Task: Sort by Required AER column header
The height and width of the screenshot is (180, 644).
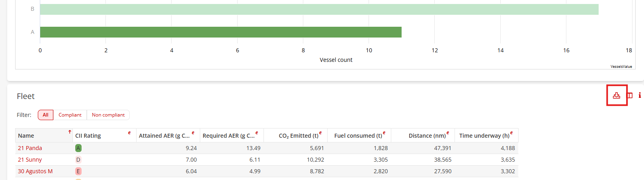Action: pos(228,136)
